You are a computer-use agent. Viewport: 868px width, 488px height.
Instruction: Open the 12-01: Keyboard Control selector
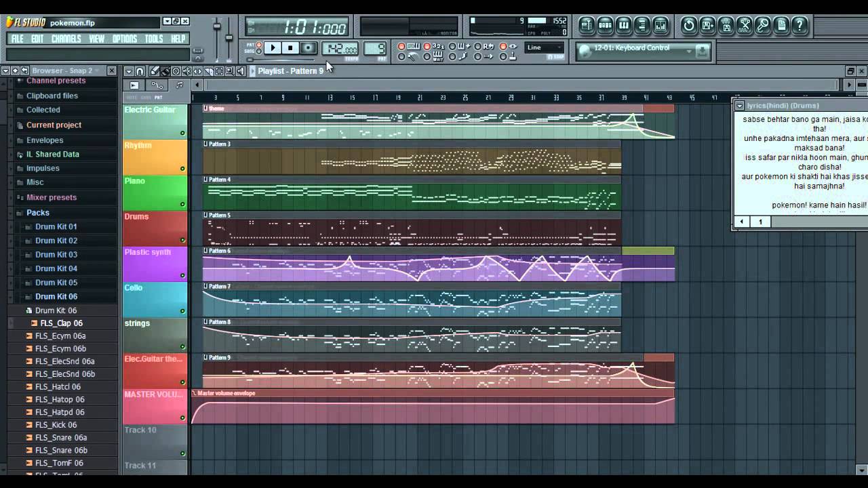tap(642, 50)
